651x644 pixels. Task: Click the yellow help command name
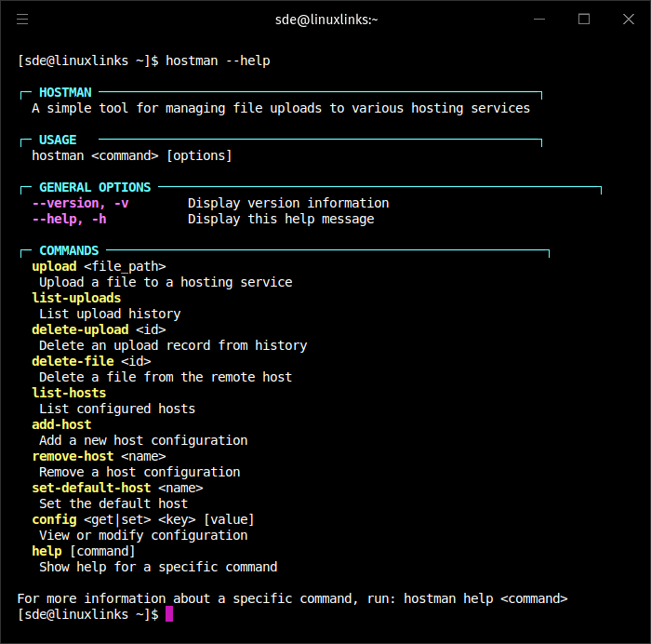pos(46,551)
